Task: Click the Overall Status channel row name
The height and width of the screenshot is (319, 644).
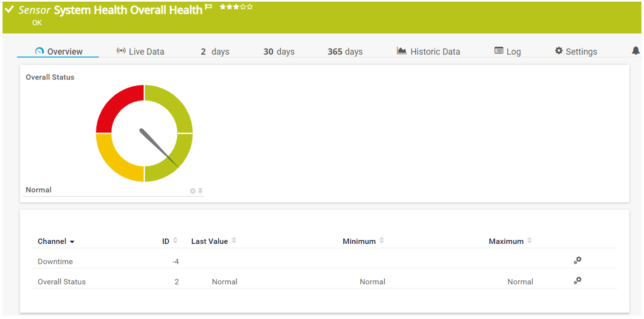Action: 62,282
